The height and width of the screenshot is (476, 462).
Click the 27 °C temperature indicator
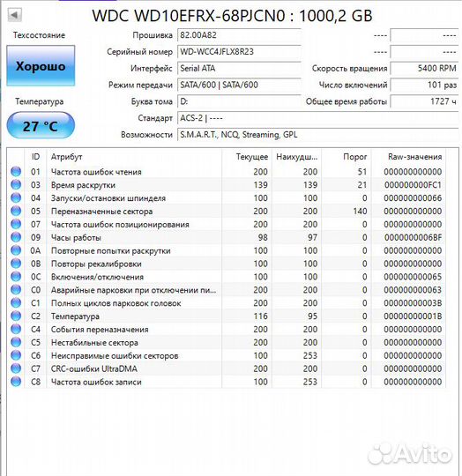point(41,125)
